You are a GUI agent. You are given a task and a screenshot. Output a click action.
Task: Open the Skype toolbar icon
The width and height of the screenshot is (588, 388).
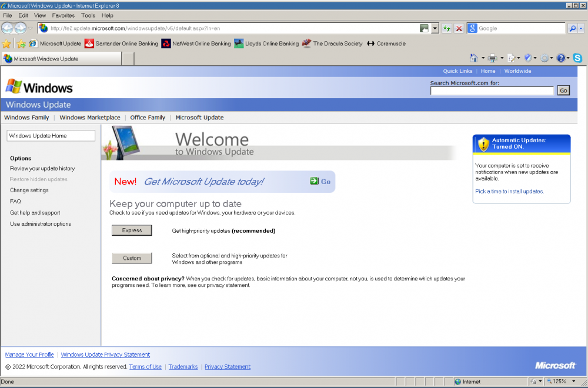pos(577,58)
